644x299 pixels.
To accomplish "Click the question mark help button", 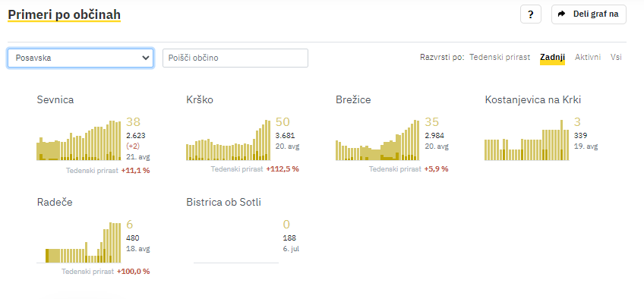I will click(x=531, y=14).
